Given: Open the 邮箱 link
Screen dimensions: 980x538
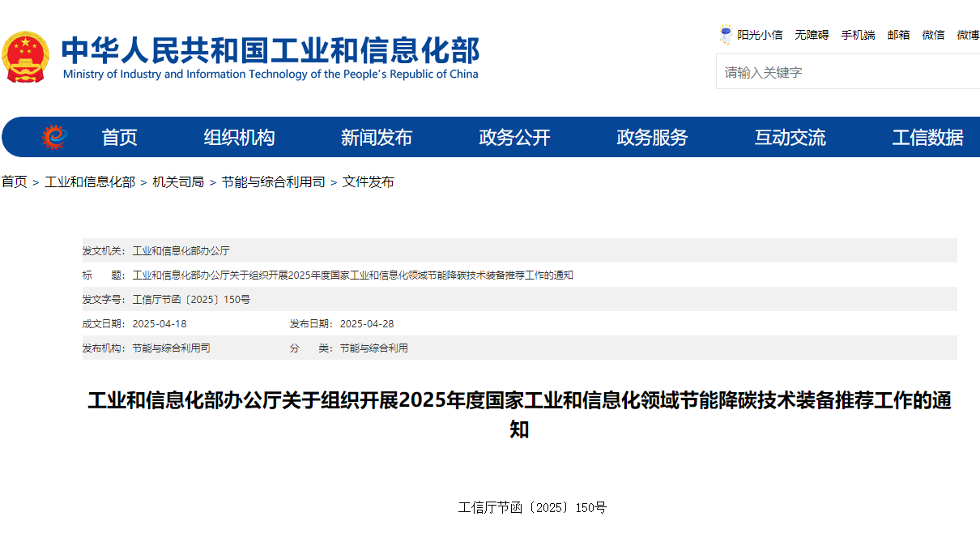Looking at the screenshot, I should 898,35.
